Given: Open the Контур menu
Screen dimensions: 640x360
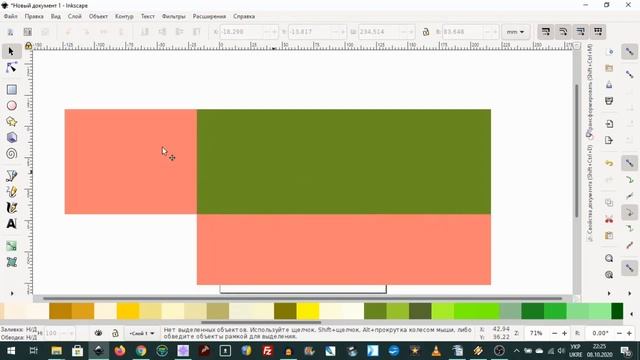Looking at the screenshot, I should 124,16.
